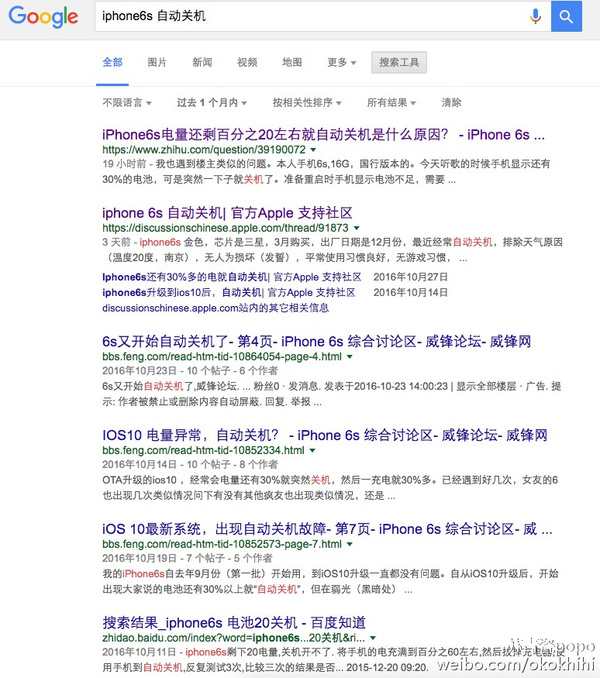Click the URL bbs.feng.com/read-htm-tid-10852334.html
This screenshot has height=678, width=600.
click(203, 450)
